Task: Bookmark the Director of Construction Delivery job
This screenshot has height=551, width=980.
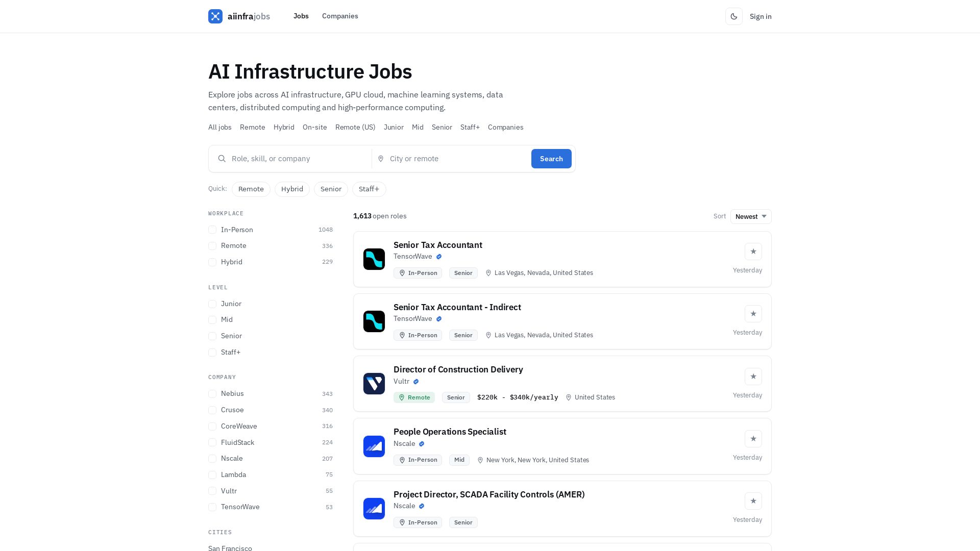Action: tap(753, 377)
